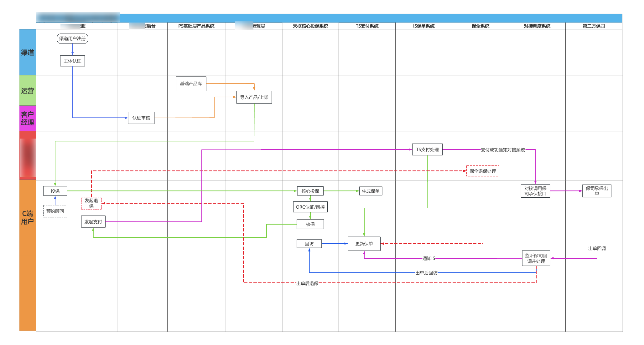This screenshot has height=345, width=644.
Task: Click the green 运营 lane label
Action: point(28,91)
